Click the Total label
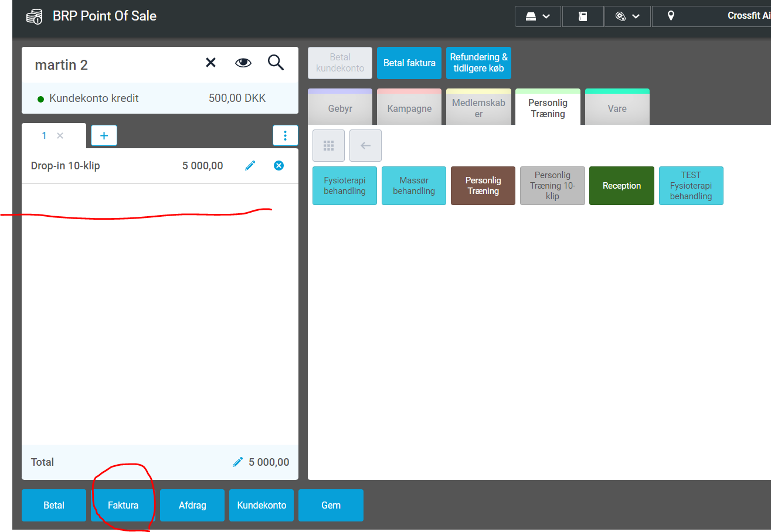 click(x=42, y=462)
